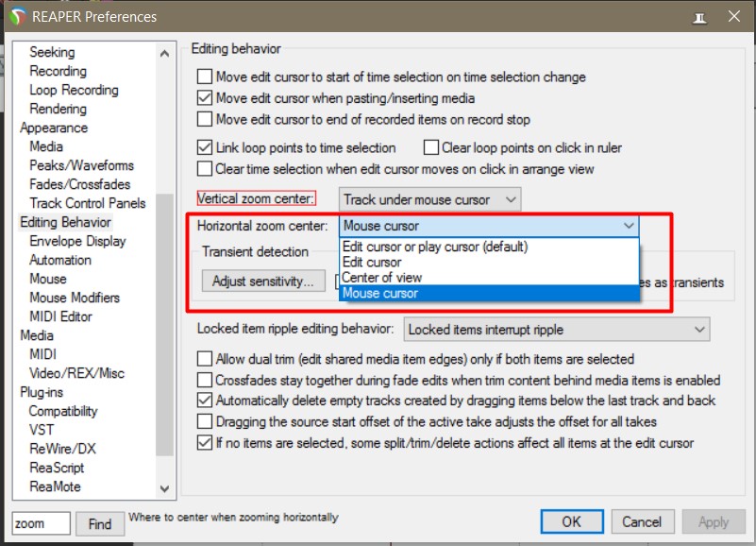
Task: Toggle Link loop points to time selection
Action: pos(205,147)
